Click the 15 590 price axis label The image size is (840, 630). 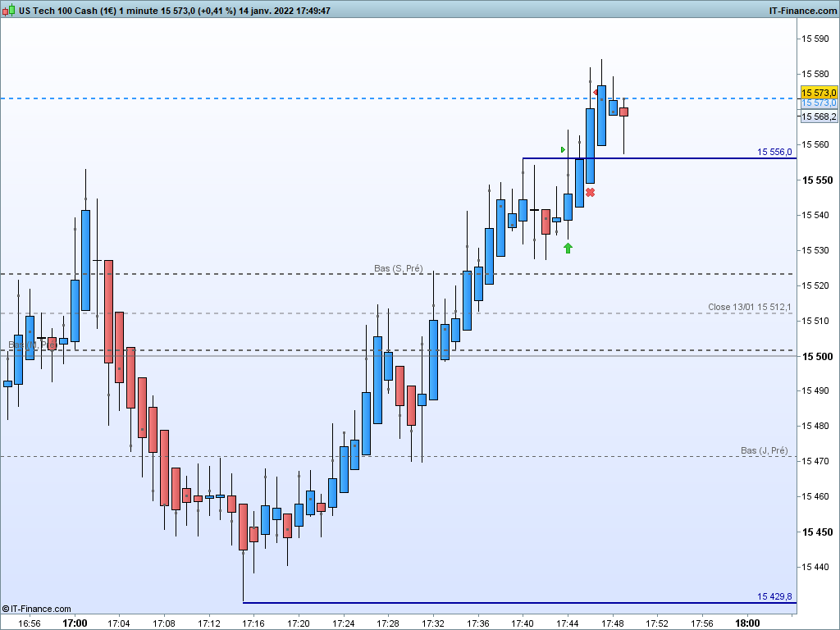(815, 39)
